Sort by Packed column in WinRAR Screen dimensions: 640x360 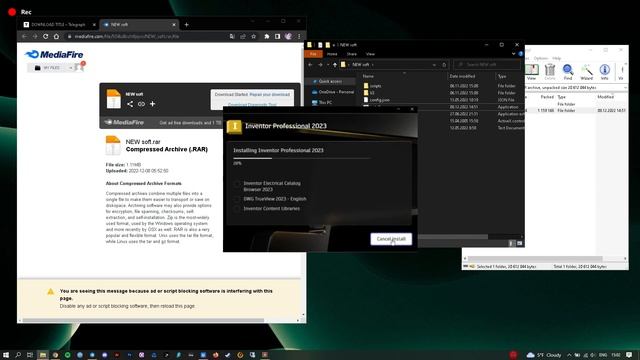coord(547,97)
